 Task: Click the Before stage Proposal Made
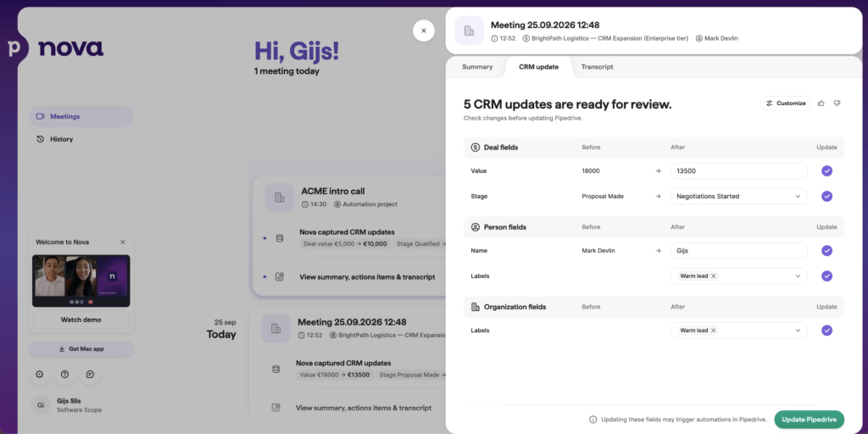(603, 196)
